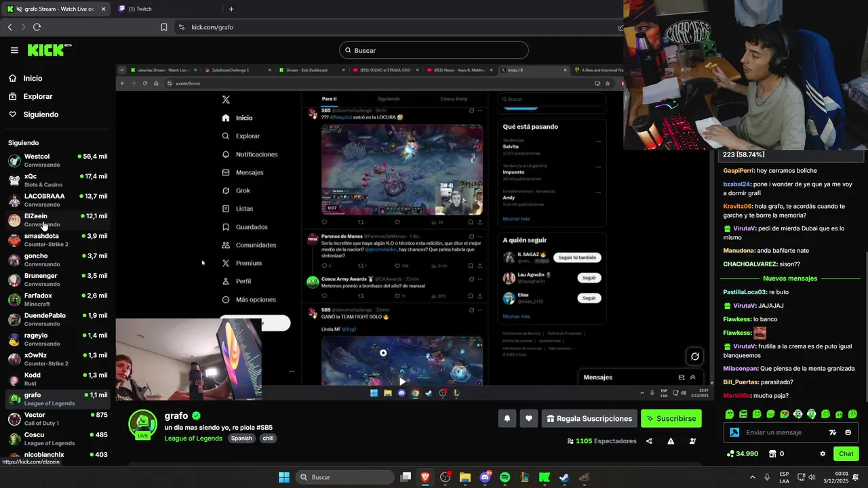Image resolution: width=868 pixels, height=488 pixels.
Task: Show hidden system tray icons
Action: coord(753,477)
